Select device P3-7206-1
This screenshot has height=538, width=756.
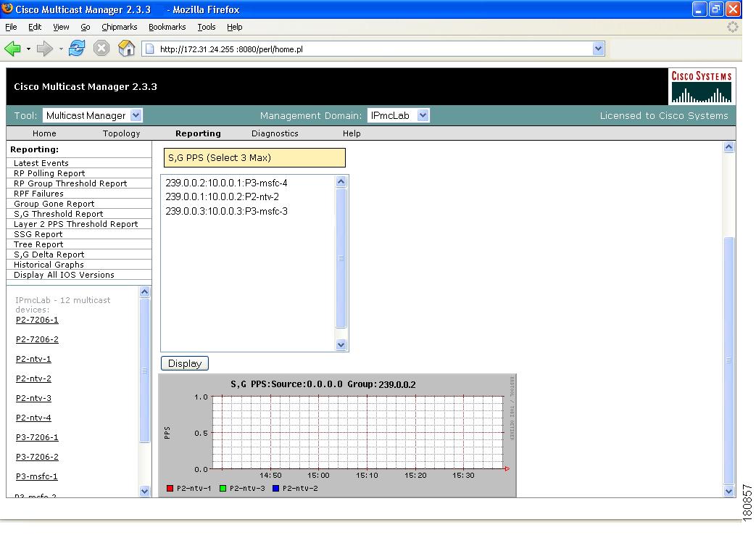coord(37,437)
